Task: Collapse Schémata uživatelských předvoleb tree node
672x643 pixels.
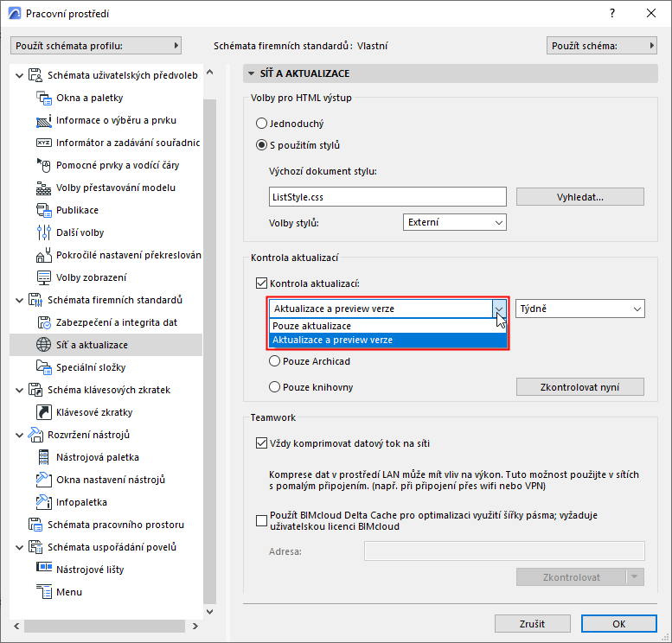Action: tap(19, 76)
